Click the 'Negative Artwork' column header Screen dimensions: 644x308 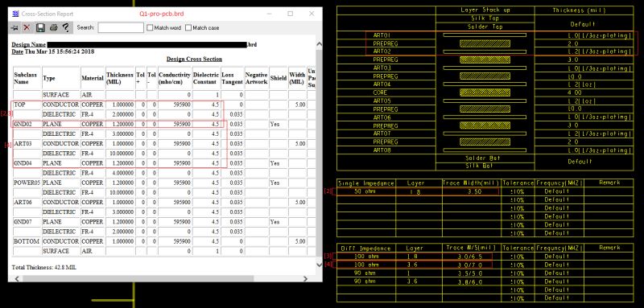(x=257, y=78)
